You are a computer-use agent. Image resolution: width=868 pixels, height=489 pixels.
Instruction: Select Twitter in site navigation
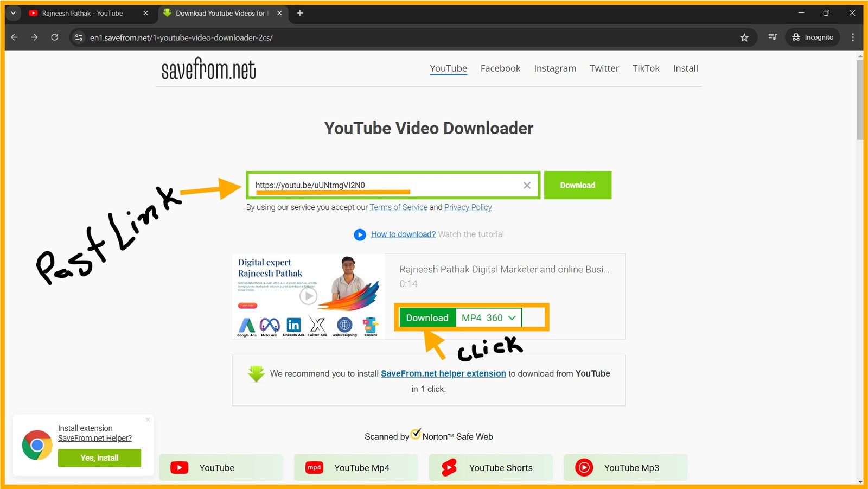pyautogui.click(x=604, y=68)
